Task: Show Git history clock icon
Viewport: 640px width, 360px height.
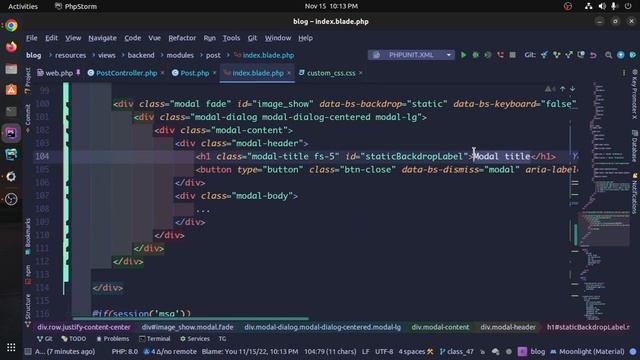Action: pos(581,55)
